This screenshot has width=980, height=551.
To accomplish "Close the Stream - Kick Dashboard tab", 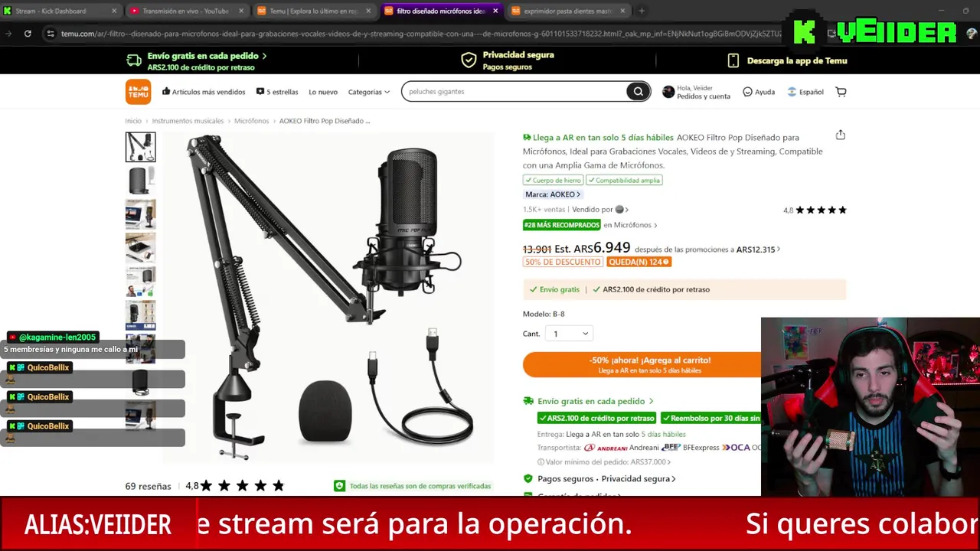I will (114, 11).
